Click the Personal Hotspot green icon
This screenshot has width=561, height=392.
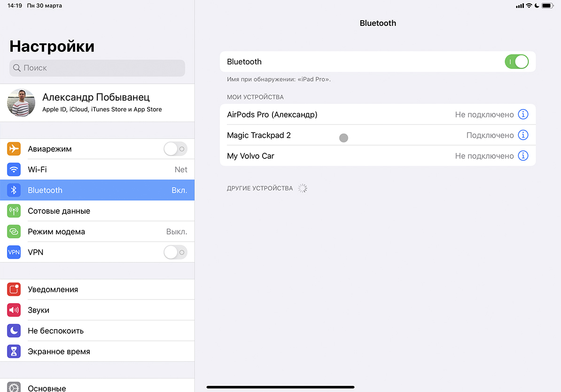[14, 232]
